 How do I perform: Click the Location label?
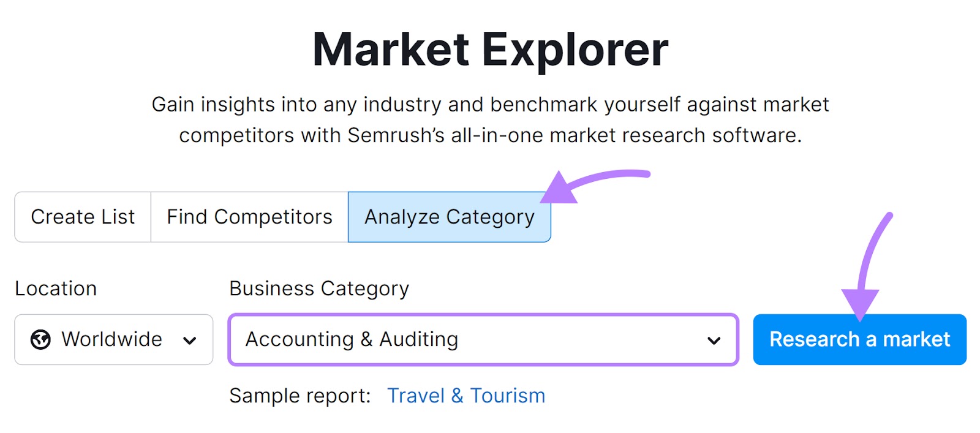point(56,288)
